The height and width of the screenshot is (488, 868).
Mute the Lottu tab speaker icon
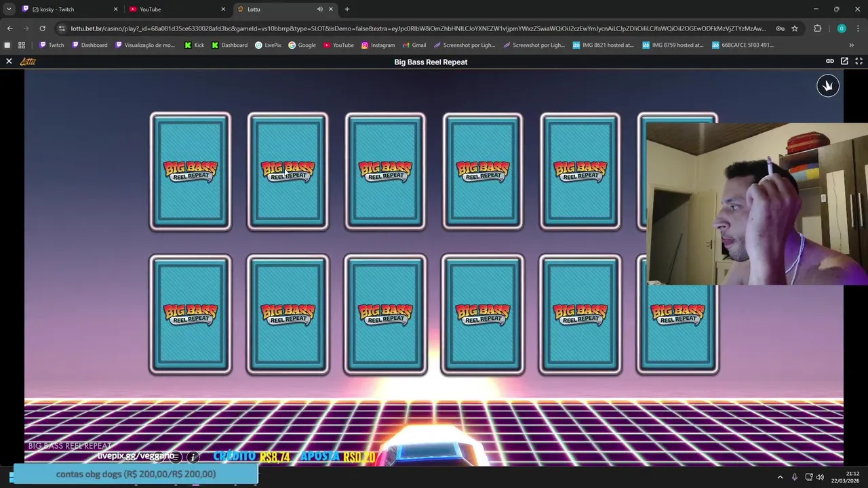[x=319, y=9]
